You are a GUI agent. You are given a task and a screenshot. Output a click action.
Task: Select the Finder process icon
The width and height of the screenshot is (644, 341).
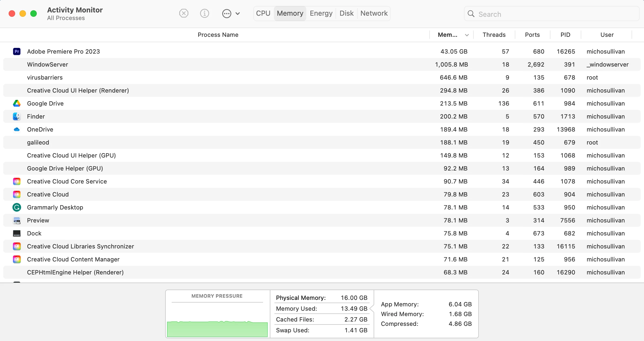[x=17, y=116]
